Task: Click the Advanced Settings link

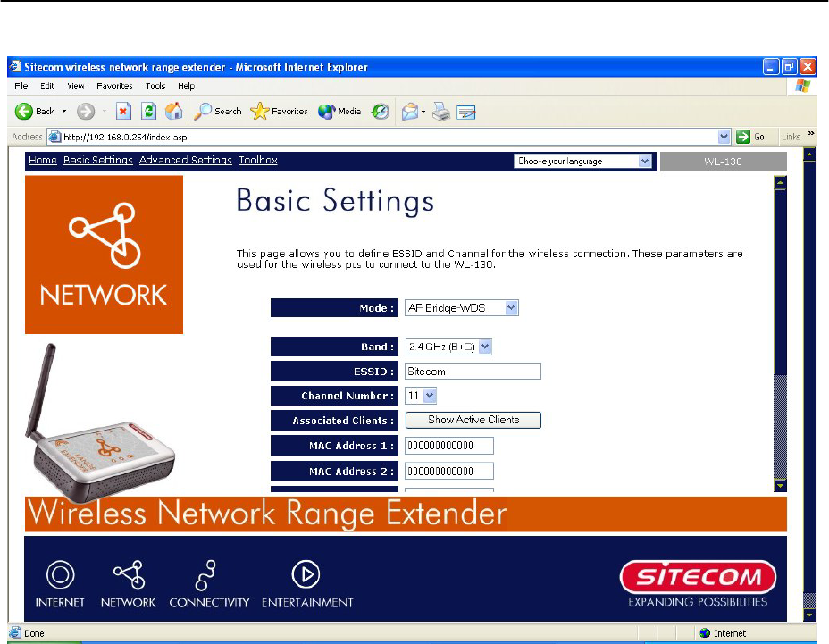Action: [186, 160]
